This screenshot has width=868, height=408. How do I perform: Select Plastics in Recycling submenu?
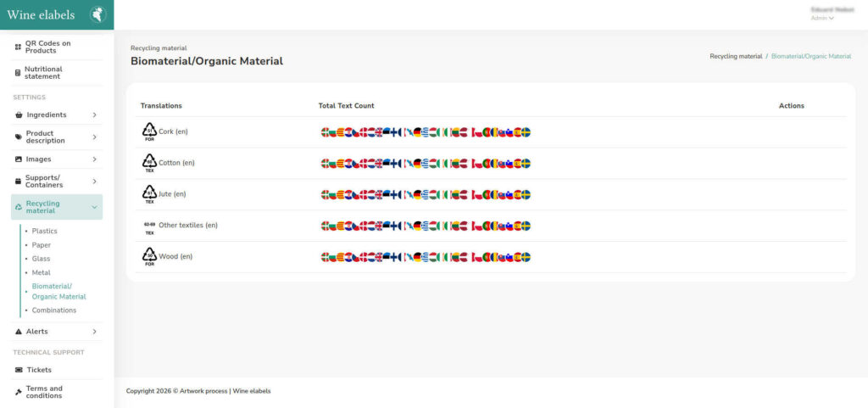pyautogui.click(x=44, y=231)
